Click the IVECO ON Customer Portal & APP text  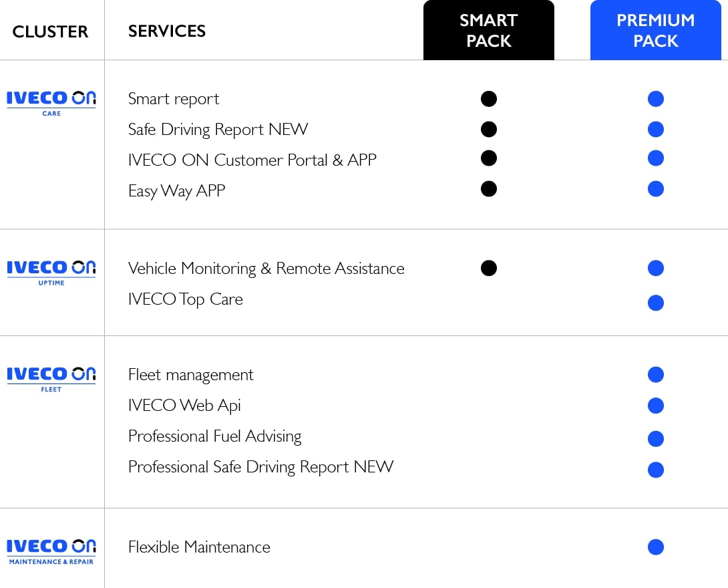(x=252, y=160)
